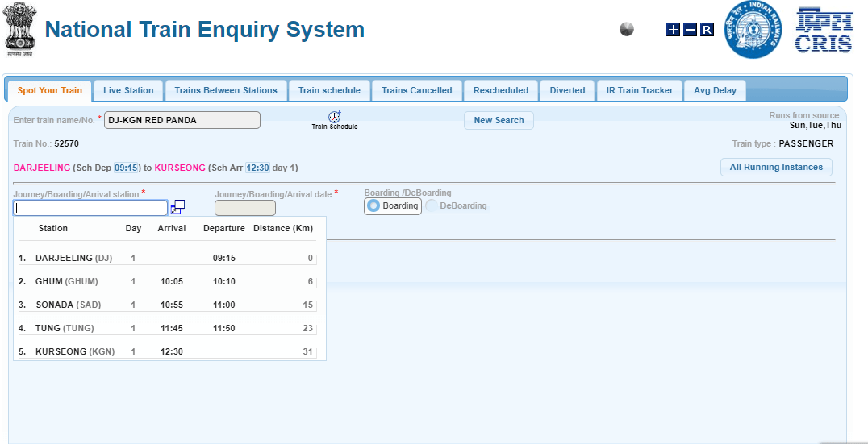
Task: Click SONADA arrival time 10:55
Action: click(x=172, y=305)
